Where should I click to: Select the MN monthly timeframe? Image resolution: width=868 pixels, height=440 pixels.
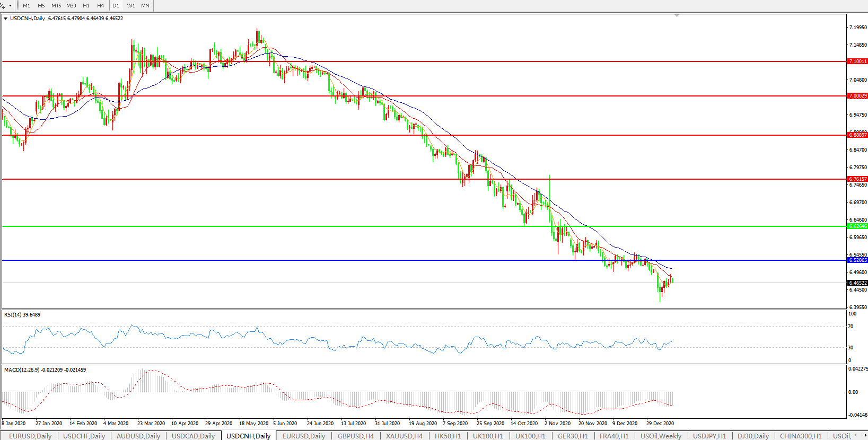pyautogui.click(x=145, y=6)
